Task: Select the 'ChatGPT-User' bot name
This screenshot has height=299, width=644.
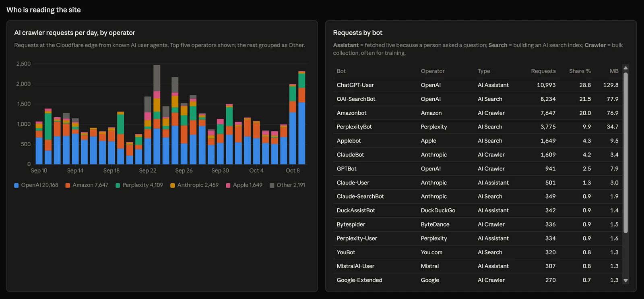Action: (355, 85)
